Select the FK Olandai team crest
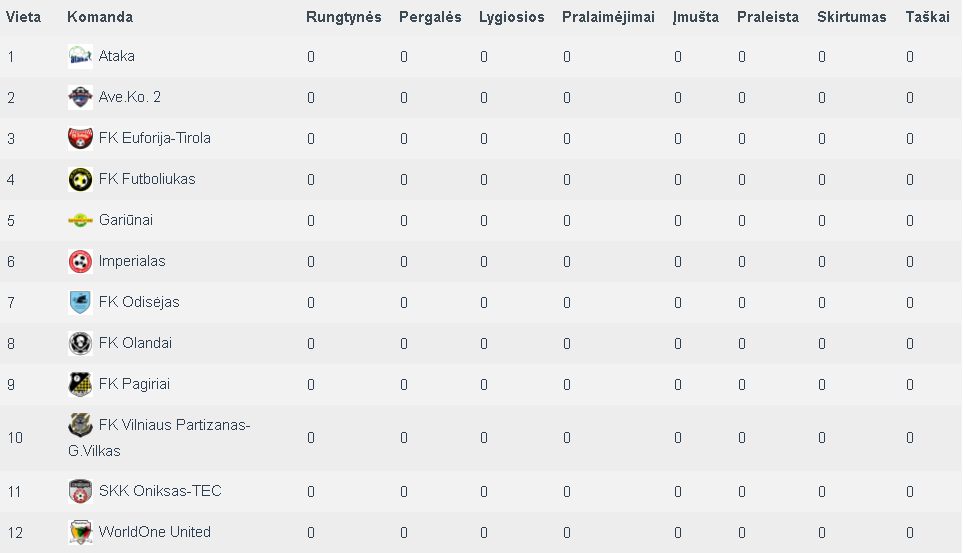 pyautogui.click(x=80, y=343)
